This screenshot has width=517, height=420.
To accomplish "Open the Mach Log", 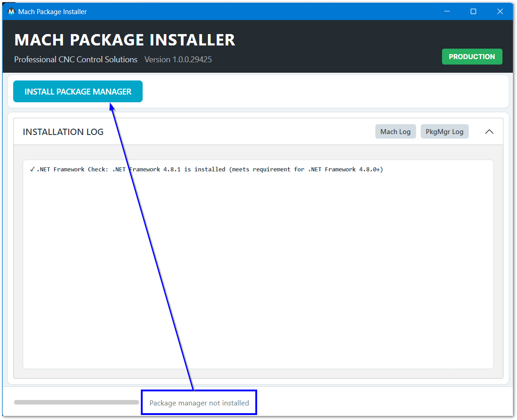I will coord(395,132).
